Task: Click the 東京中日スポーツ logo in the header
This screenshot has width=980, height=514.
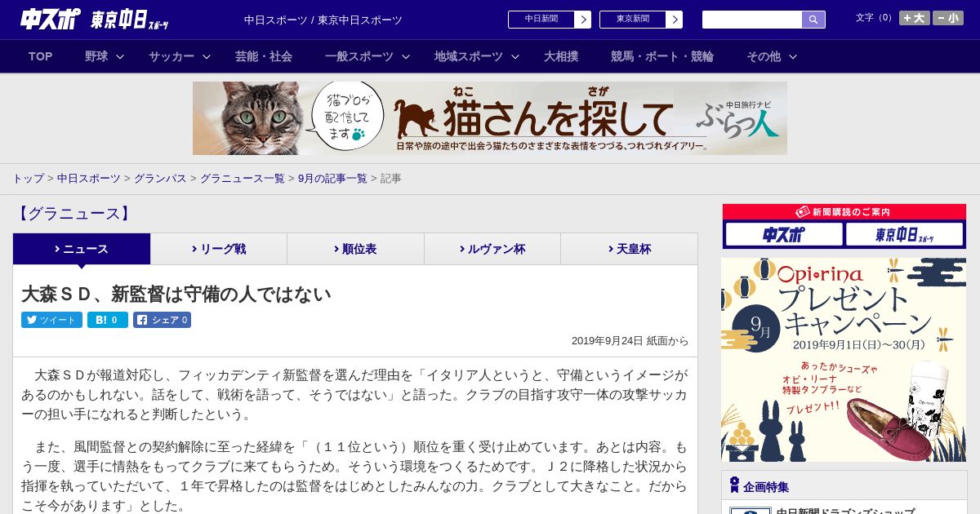Action: [x=130, y=20]
